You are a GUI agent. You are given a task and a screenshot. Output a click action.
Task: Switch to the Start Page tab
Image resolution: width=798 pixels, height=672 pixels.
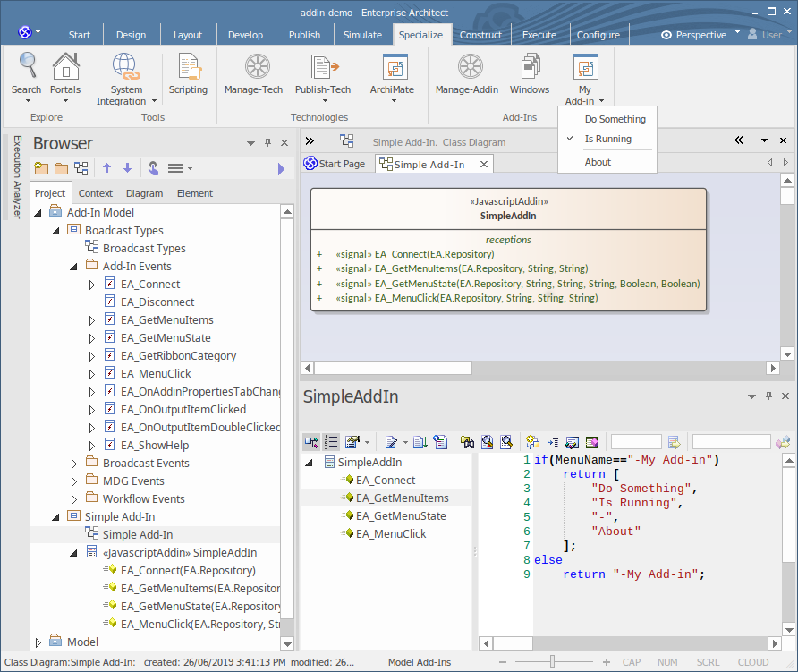[335, 164]
